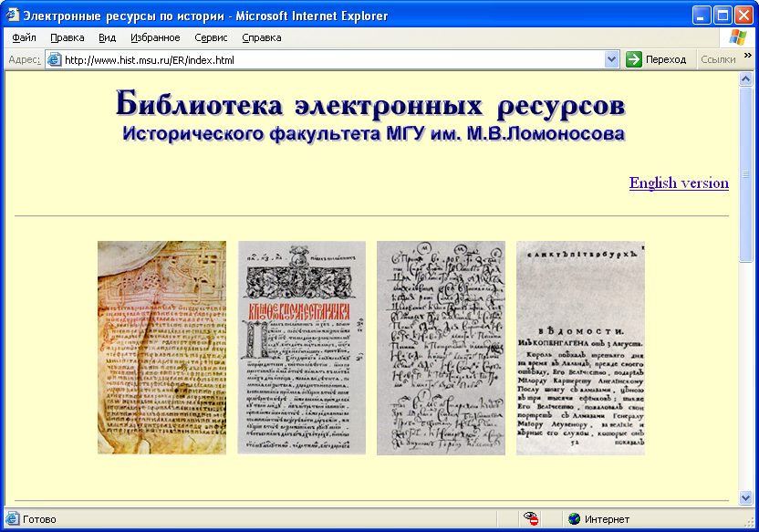
Task: Click the Интернет security zone label
Action: click(x=607, y=519)
